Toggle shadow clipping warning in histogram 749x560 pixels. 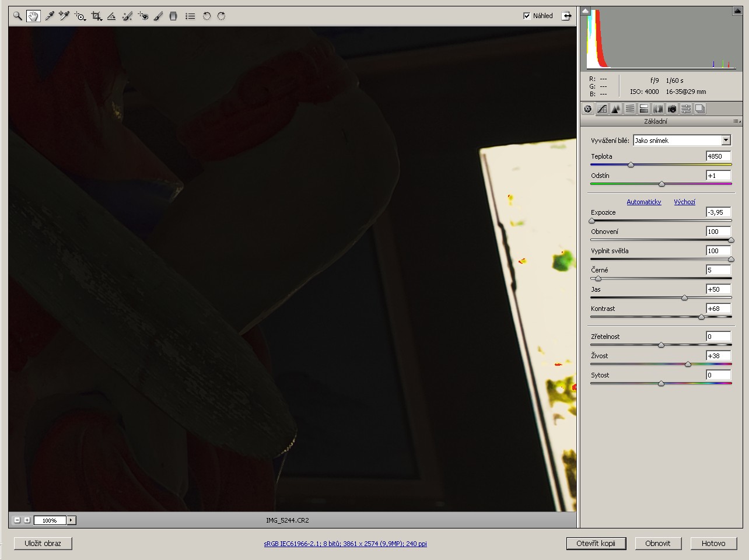tap(586, 11)
